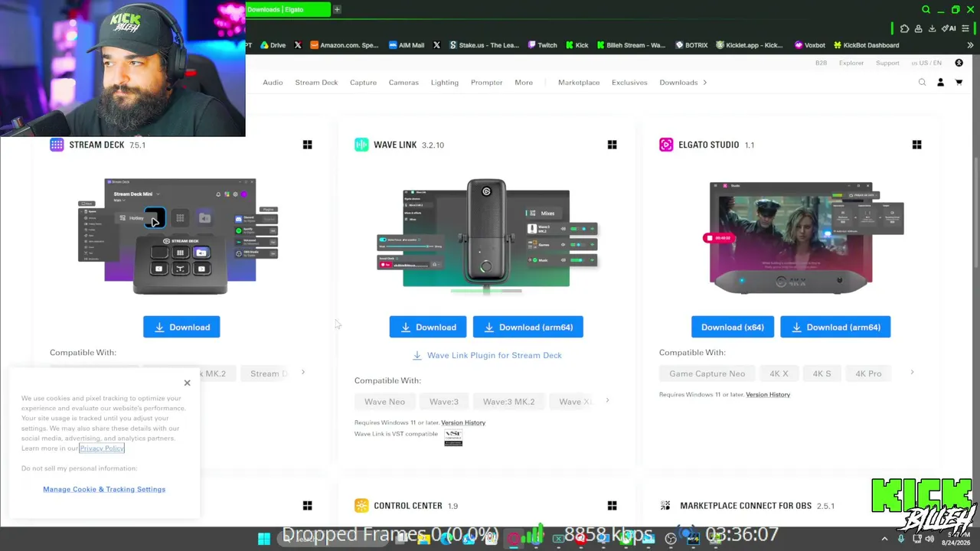
Task: Open the Elgato account profile icon
Action: 940,83
